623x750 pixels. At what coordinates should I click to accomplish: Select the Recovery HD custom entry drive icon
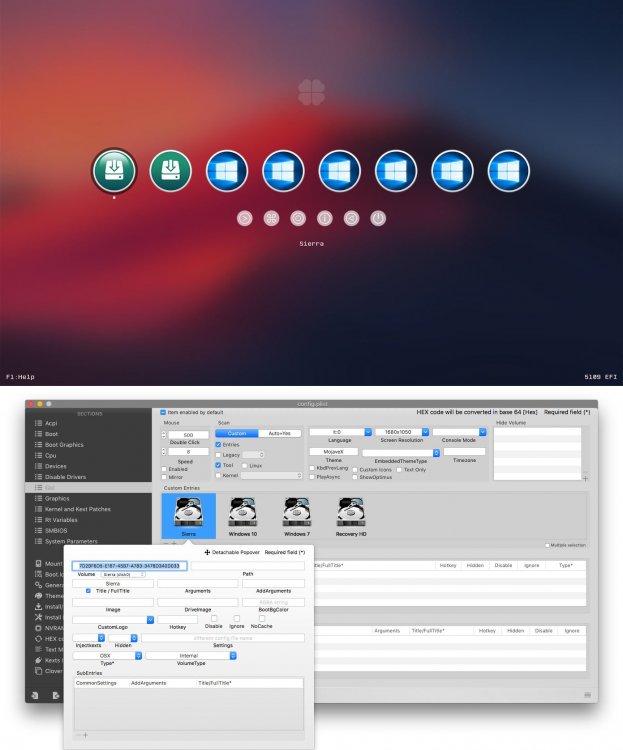pyautogui.click(x=351, y=513)
